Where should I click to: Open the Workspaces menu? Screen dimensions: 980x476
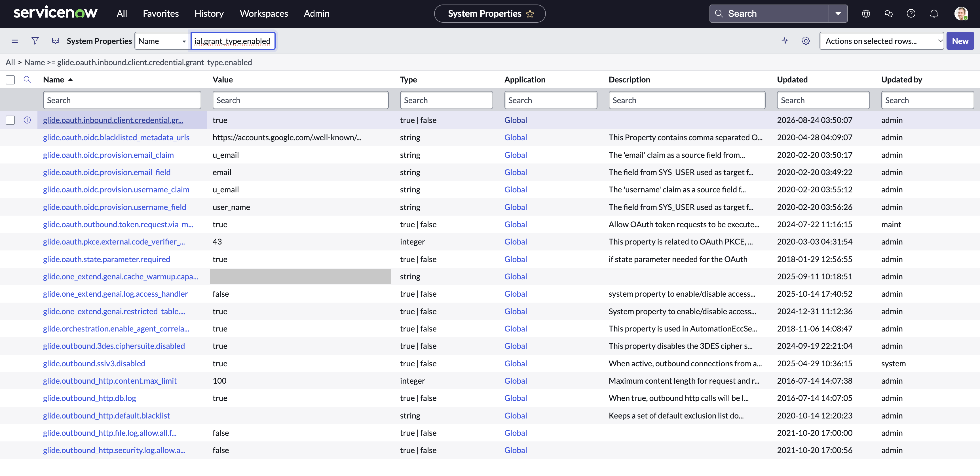click(264, 14)
